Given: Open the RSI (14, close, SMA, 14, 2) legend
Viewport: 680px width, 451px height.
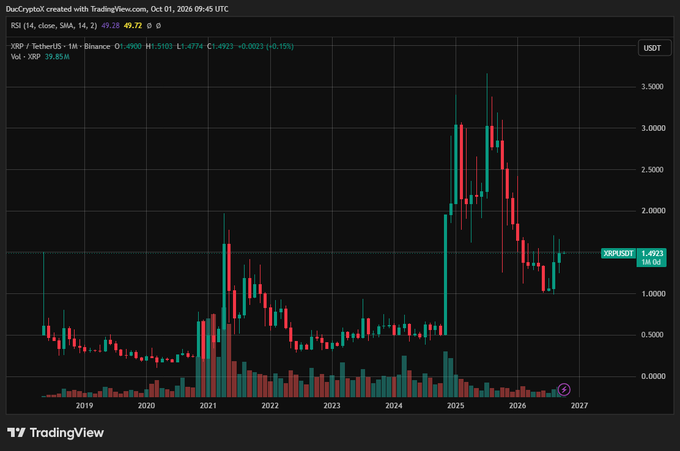Looking at the screenshot, I should pos(54,26).
